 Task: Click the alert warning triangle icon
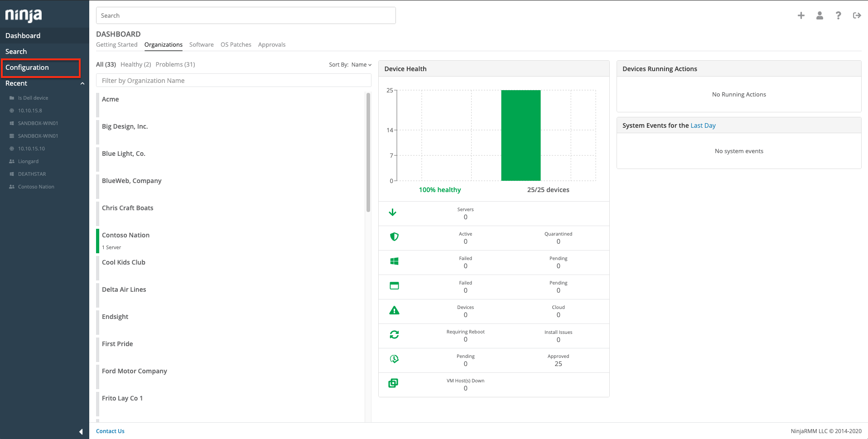coord(394,310)
